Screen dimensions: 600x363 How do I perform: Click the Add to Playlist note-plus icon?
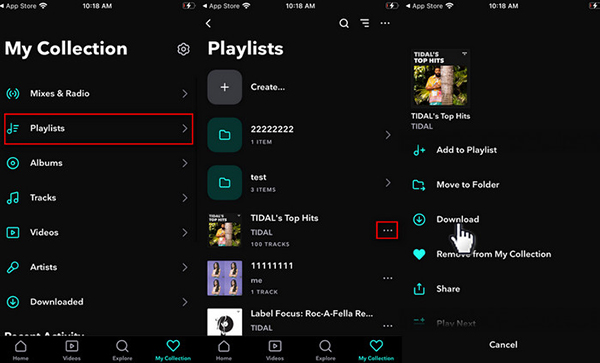419,150
